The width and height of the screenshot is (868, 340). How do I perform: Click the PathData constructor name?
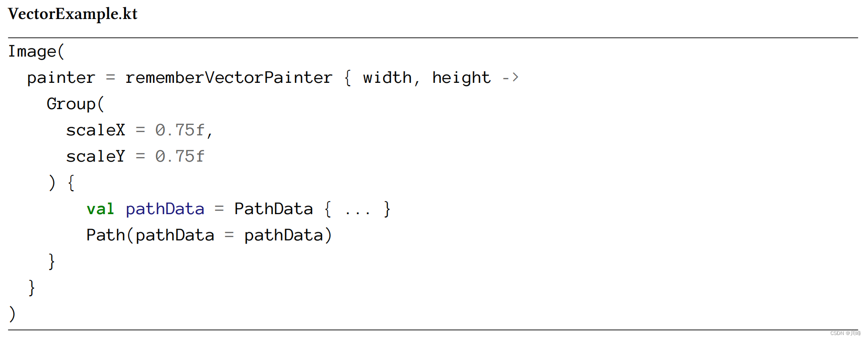273,209
